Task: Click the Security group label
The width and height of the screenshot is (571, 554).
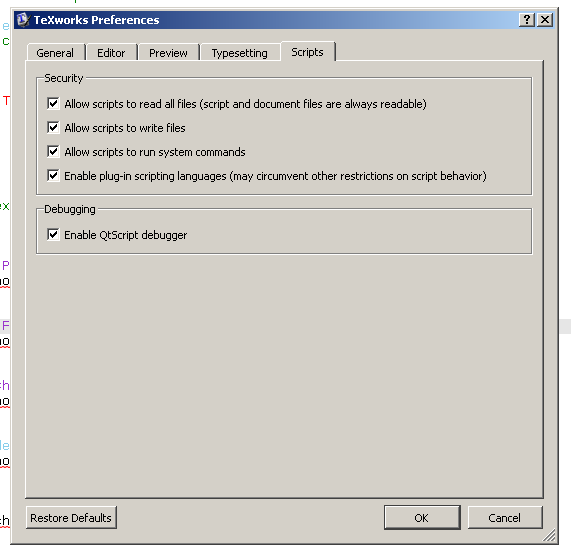Action: [64, 78]
